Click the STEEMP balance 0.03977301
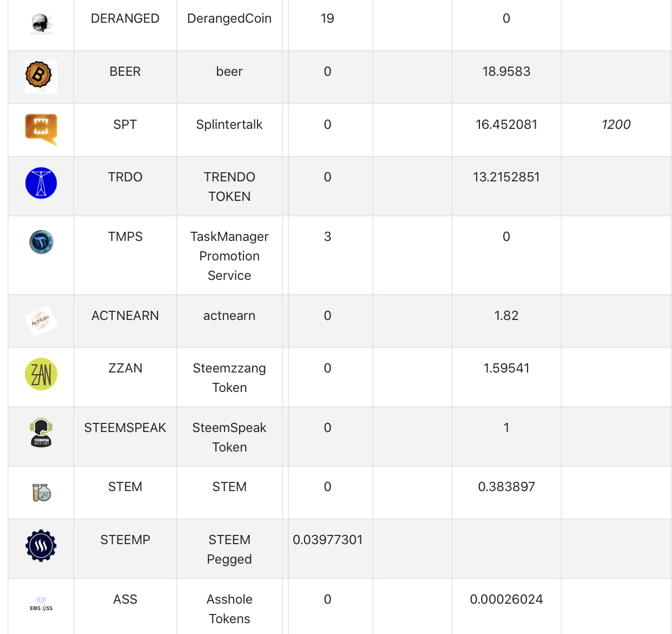The image size is (672, 634). (x=327, y=540)
